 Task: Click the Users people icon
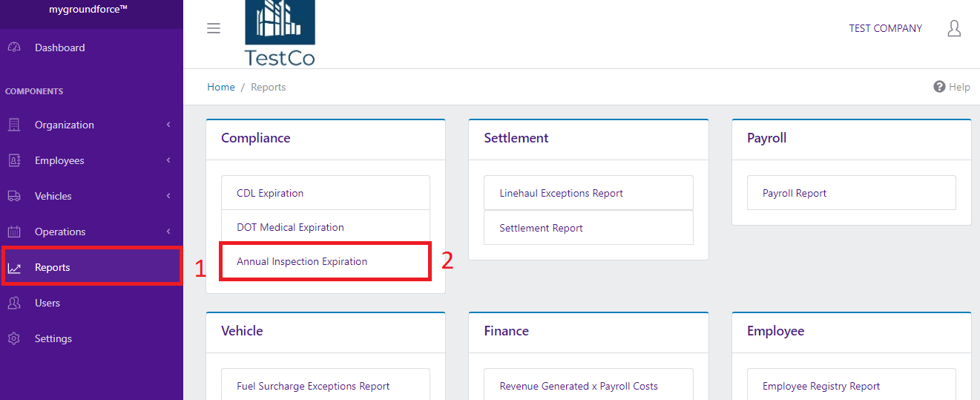[x=14, y=303]
